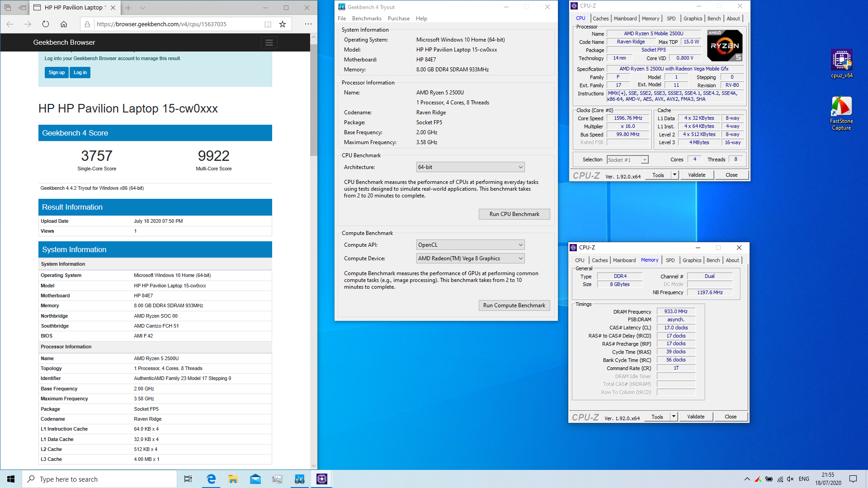868x488 pixels.
Task: Select the 3757 Single-Core Score value
Action: click(x=96, y=156)
